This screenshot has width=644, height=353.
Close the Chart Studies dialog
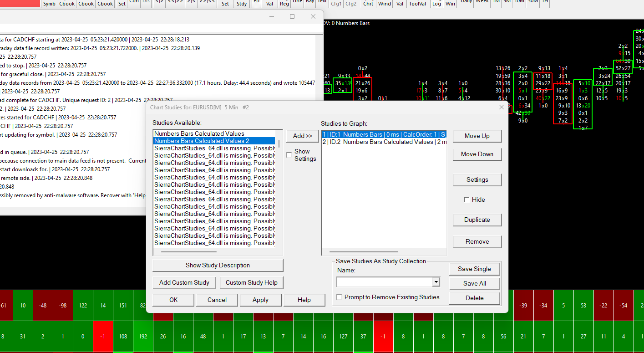(502, 107)
